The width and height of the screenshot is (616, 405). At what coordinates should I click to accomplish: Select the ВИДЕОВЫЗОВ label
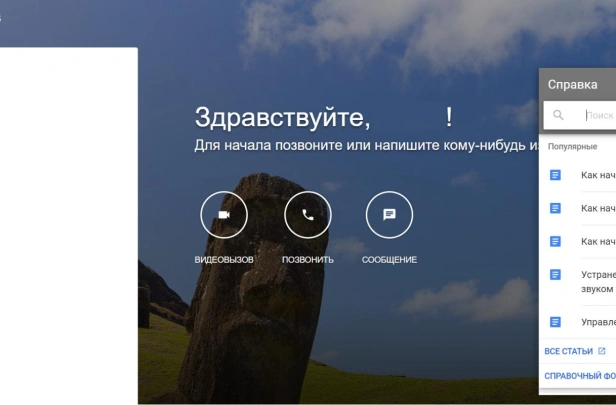pyautogui.click(x=224, y=260)
